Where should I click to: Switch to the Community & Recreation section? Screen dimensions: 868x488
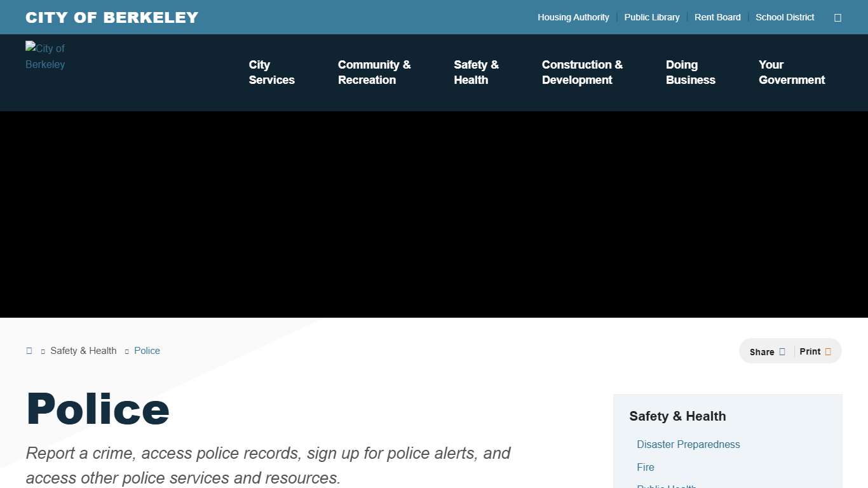coord(374,72)
